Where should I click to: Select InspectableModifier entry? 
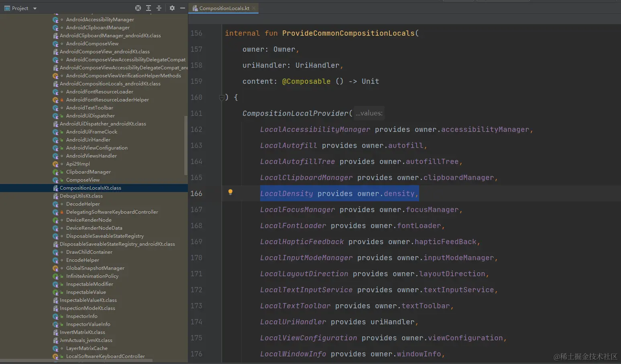[90, 284]
